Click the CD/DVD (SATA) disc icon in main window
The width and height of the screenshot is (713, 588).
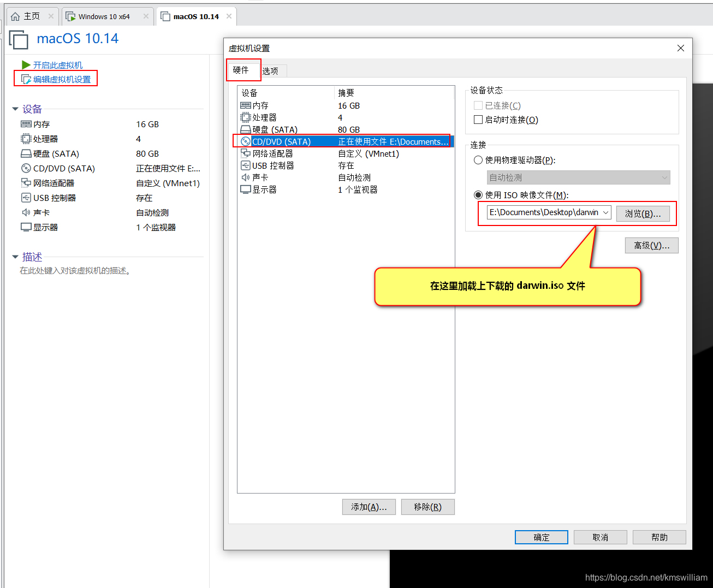pos(26,168)
